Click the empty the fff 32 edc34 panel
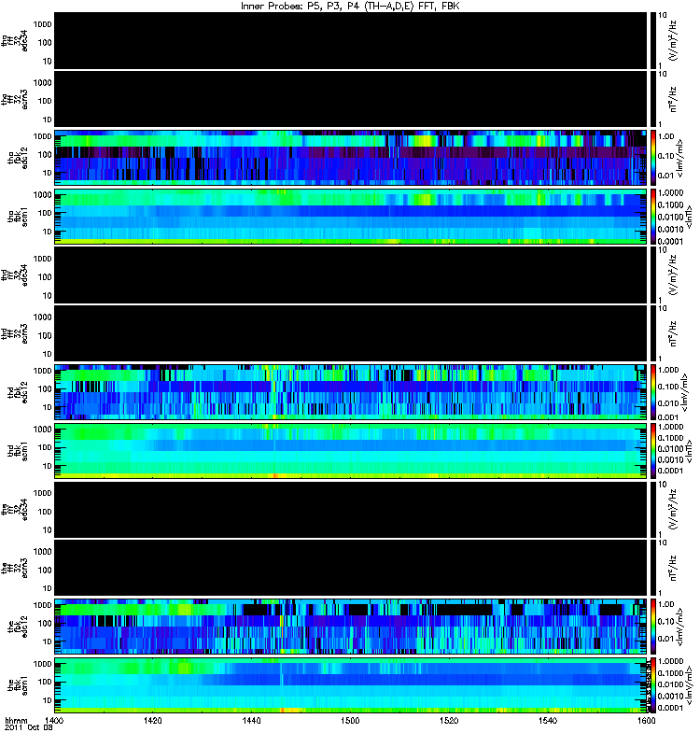This screenshot has height=747, width=700. click(351, 510)
